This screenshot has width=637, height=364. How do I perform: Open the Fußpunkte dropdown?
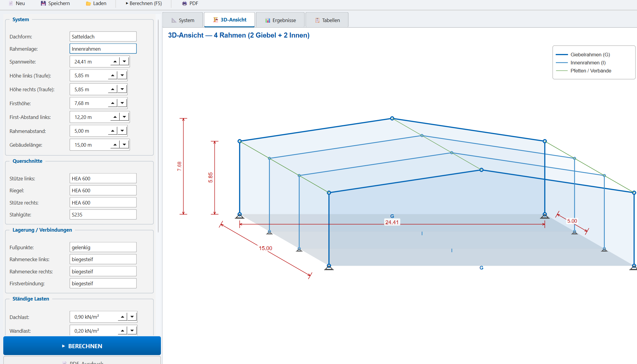pos(103,247)
